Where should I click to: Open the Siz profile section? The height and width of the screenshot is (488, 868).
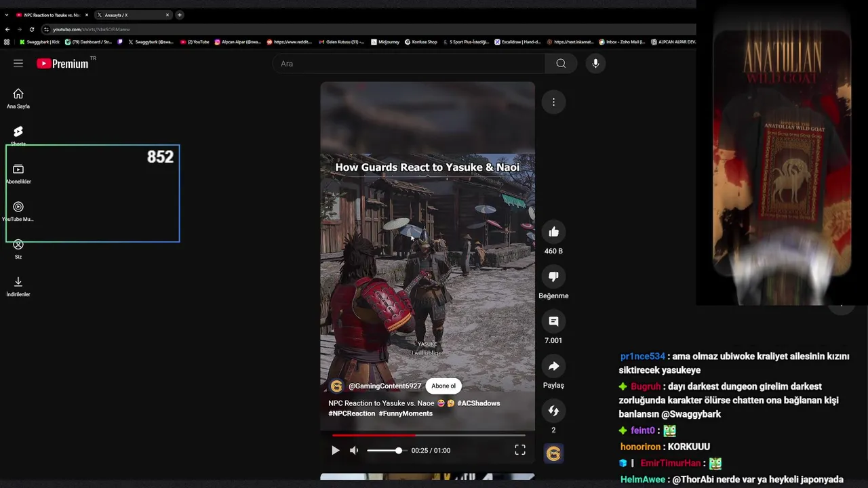click(x=18, y=249)
